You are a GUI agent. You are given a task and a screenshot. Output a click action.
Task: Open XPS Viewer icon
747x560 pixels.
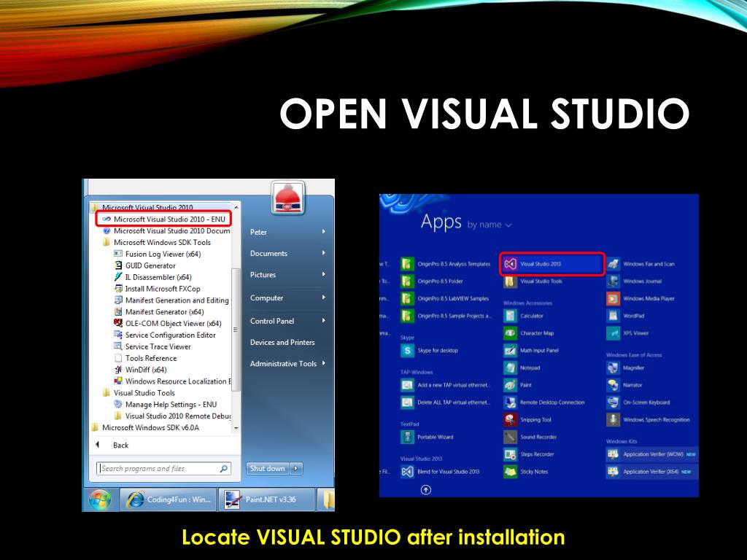click(613, 333)
